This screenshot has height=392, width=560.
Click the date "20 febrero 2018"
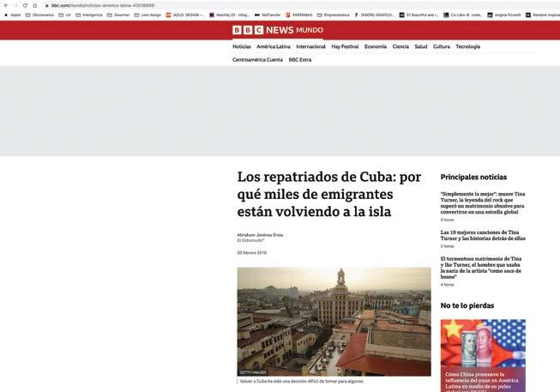(x=252, y=253)
